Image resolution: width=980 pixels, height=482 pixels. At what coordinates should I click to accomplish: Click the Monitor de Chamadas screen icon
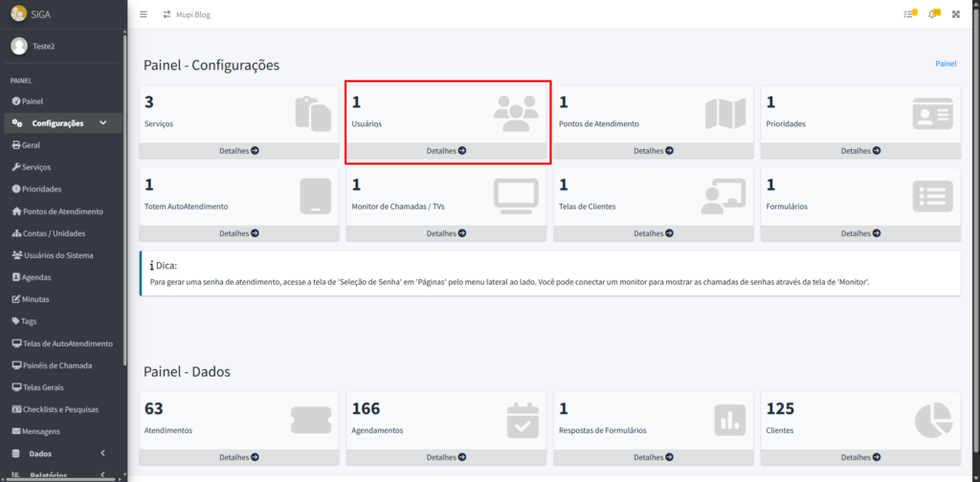[x=516, y=196]
